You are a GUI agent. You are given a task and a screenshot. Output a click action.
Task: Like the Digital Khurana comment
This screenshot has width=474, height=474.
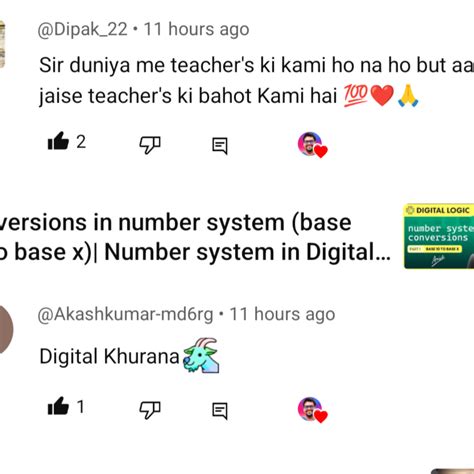pos(58,406)
